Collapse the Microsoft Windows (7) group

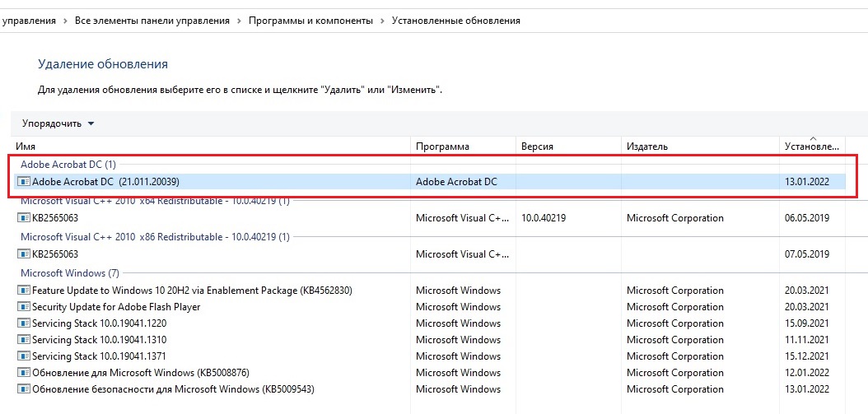click(x=70, y=273)
